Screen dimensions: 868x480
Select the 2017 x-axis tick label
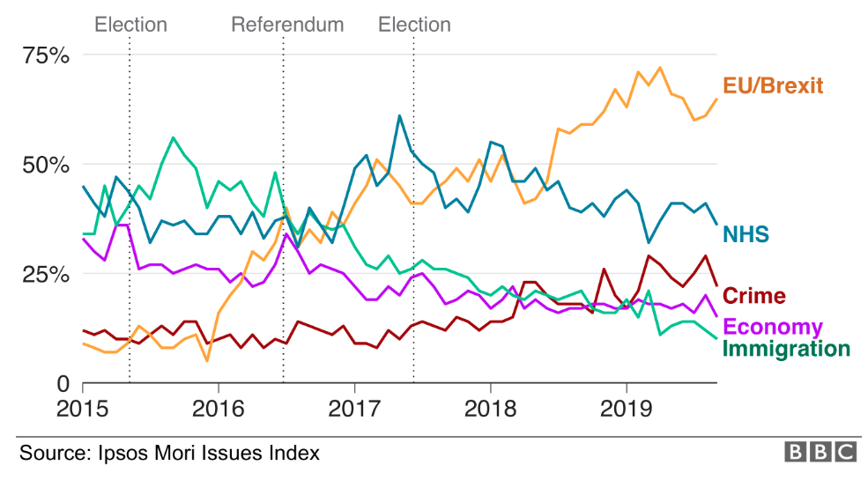pos(354,409)
